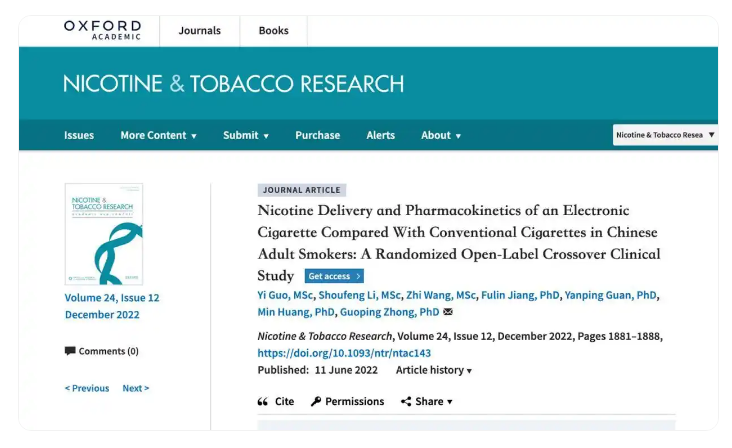Click the Comments speech bubble icon
Screen dimensions: 732x448
[70, 351]
